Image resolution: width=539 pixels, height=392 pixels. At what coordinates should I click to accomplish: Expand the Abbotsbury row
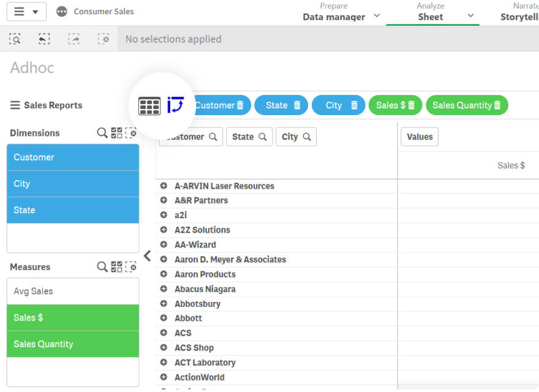164,304
